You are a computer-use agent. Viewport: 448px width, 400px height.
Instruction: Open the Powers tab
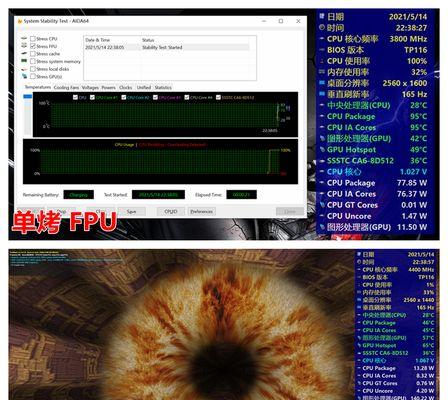pos(108,87)
